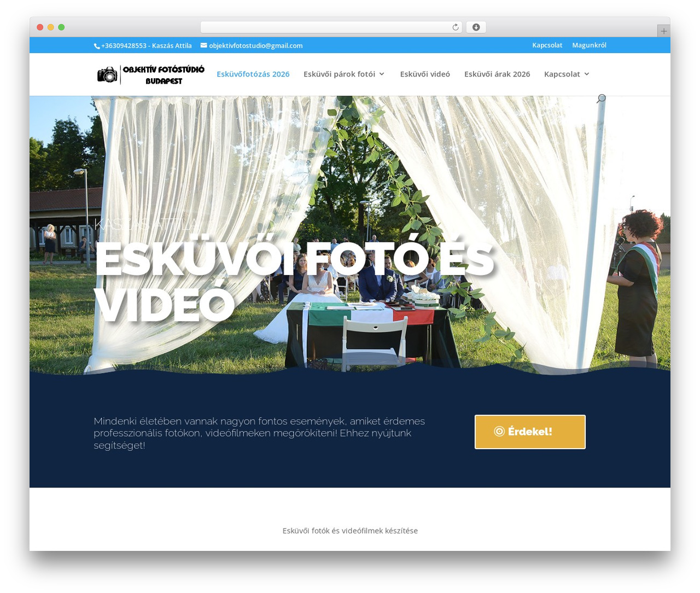Click the target icon on Érdekel! button
The height and width of the screenshot is (593, 700).
click(x=499, y=432)
